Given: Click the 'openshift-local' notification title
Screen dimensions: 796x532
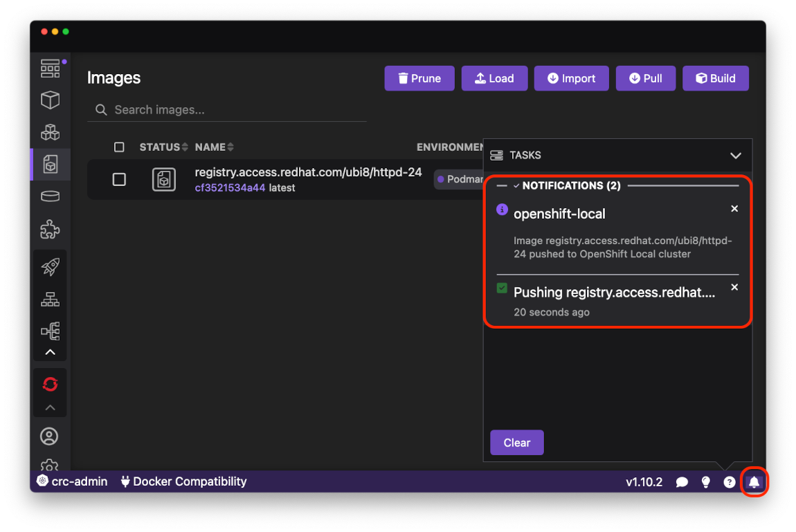Looking at the screenshot, I should coord(559,214).
